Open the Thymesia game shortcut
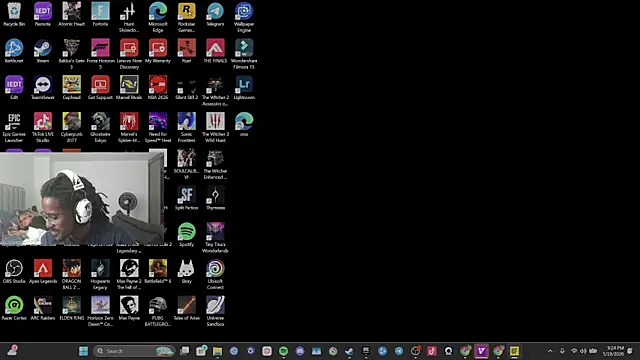 click(215, 198)
